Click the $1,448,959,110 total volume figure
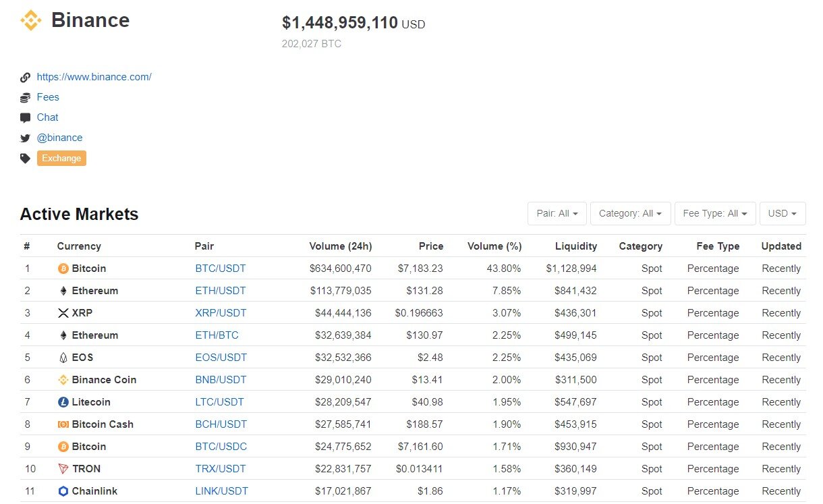This screenshot has height=504, width=823. (340, 23)
